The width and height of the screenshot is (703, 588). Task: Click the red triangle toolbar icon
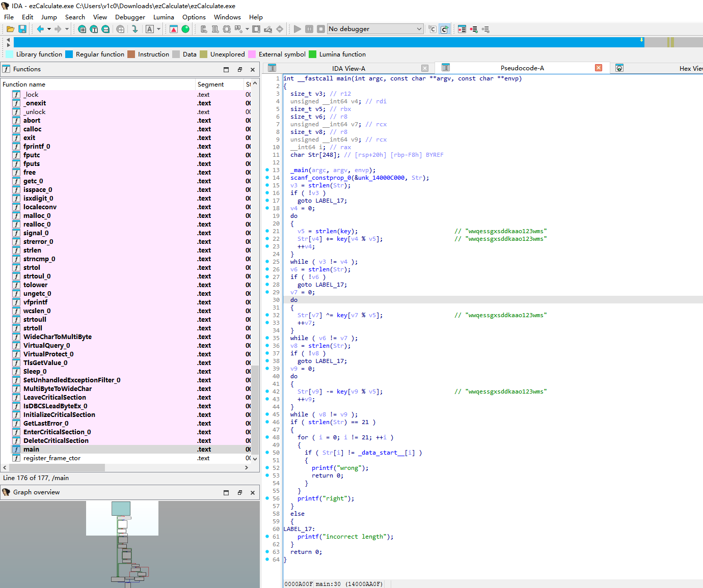174,29
